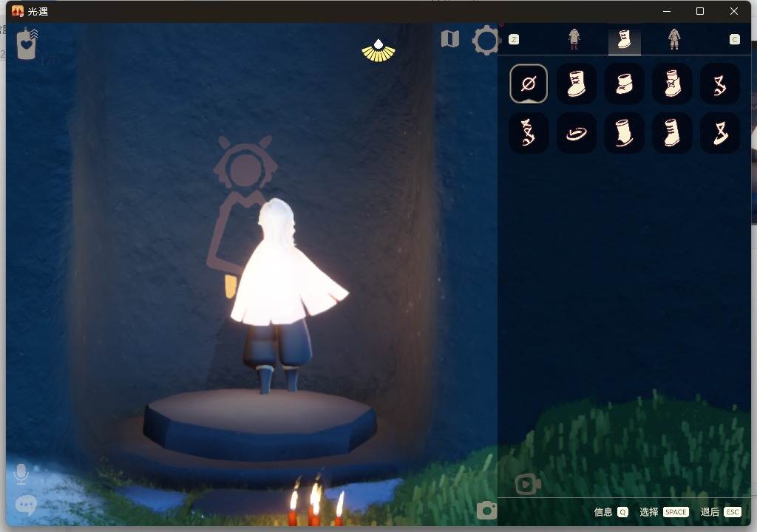The width and height of the screenshot is (757, 532).
Task: Minimize the 光遇 game window
Action: [667, 11]
